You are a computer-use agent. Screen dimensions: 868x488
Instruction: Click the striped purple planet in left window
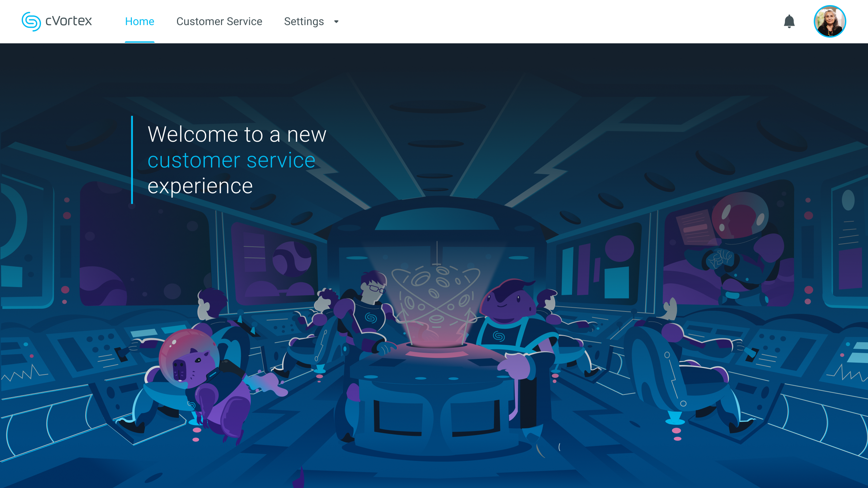(292, 259)
